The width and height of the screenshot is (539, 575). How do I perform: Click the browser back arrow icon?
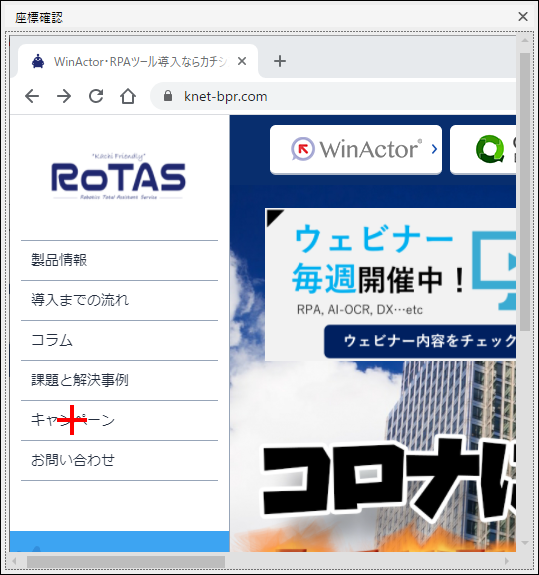[x=32, y=96]
